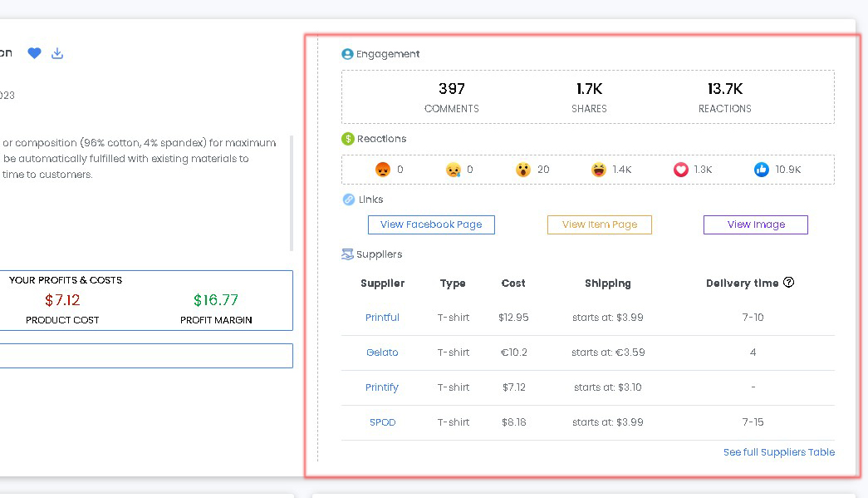Open the Printful supplier link

[382, 318]
